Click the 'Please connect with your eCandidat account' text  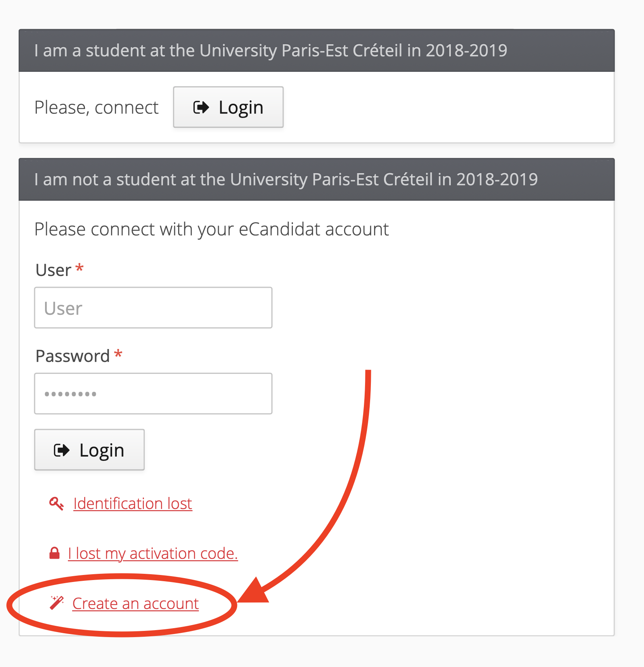pyautogui.click(x=211, y=229)
